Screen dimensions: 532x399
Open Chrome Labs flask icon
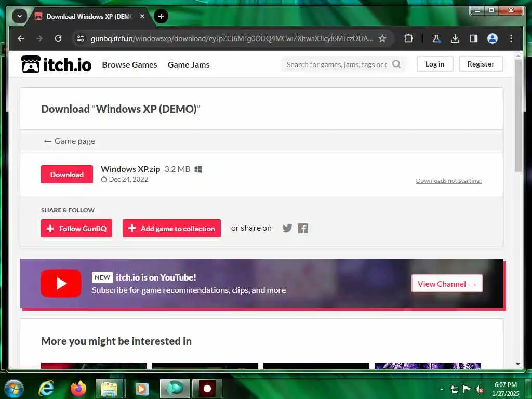click(436, 38)
